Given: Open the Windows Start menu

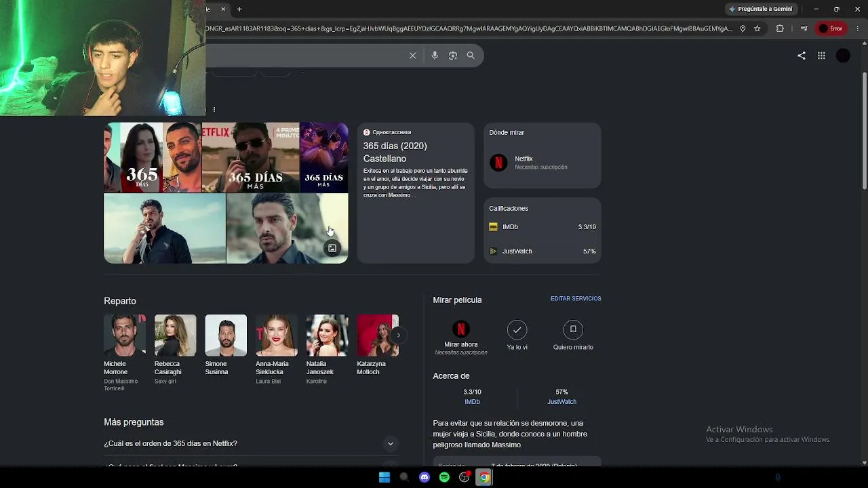Looking at the screenshot, I should click(x=384, y=477).
